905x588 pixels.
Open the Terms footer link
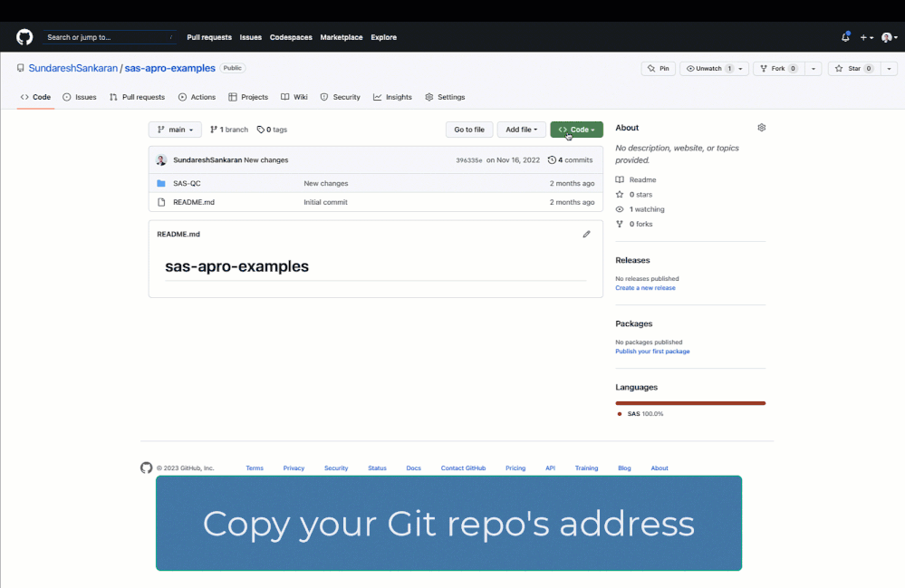(x=255, y=468)
